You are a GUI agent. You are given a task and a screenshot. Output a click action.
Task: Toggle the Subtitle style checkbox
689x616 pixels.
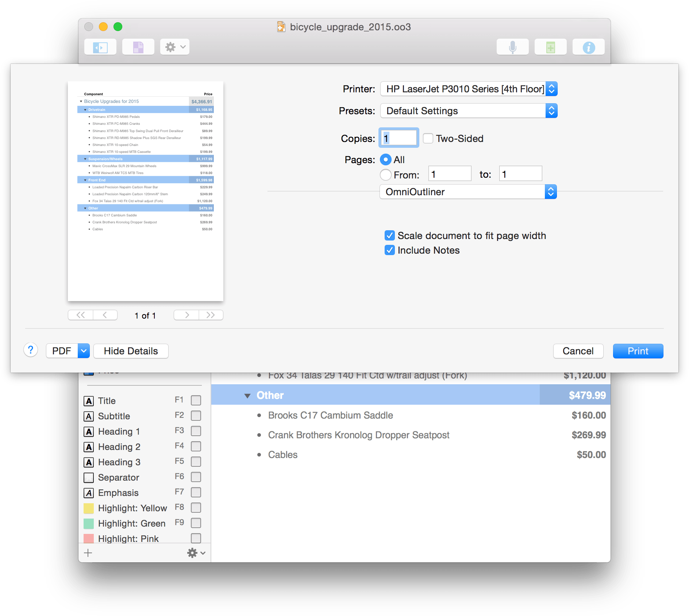[x=196, y=416]
